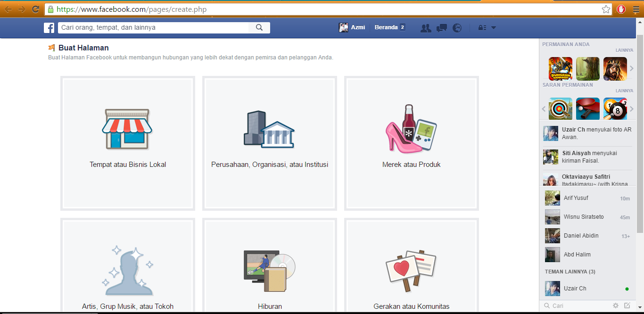Screen dimensions: 644x314
Task: Click Lainnya link beside Permainan Anda
Action: (x=624, y=50)
